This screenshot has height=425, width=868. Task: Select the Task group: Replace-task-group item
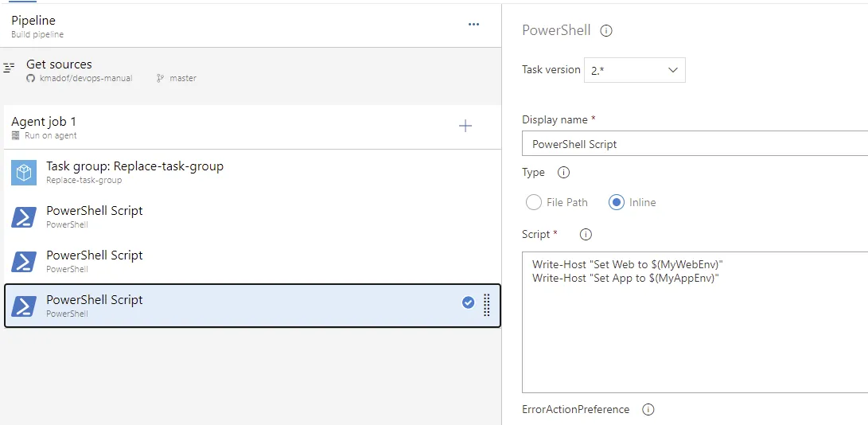click(239, 172)
